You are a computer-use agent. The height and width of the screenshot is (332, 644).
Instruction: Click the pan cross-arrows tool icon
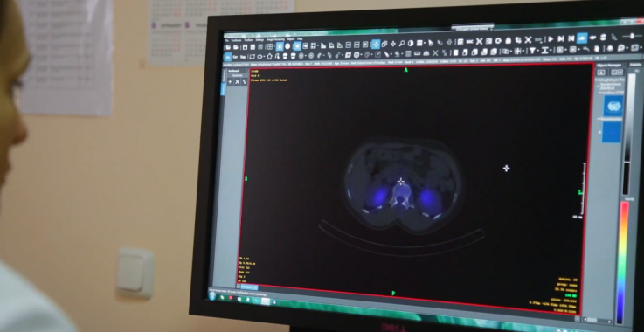(393, 43)
